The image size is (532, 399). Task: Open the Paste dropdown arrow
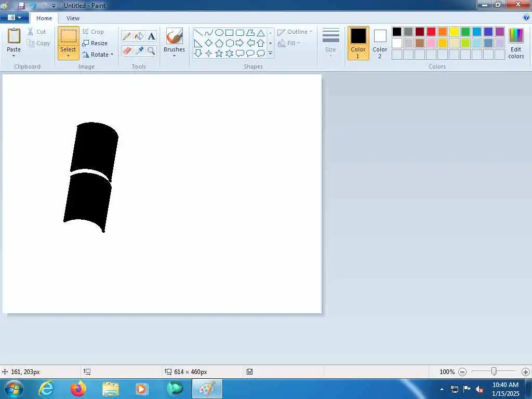coord(14,56)
